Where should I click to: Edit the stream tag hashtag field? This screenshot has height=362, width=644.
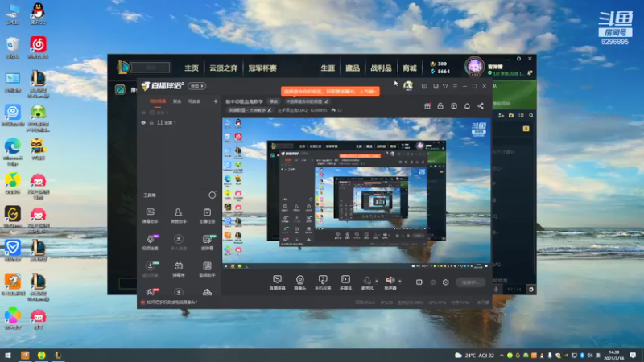308,101
